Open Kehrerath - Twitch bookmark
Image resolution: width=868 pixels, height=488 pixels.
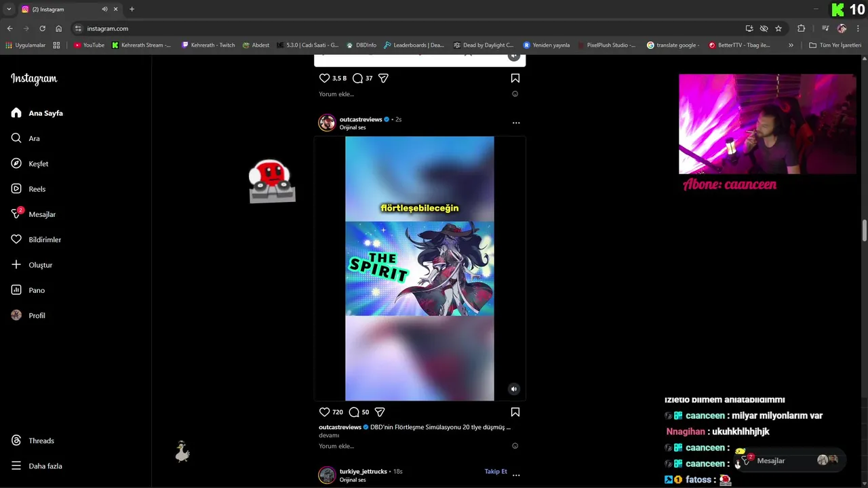(x=208, y=45)
